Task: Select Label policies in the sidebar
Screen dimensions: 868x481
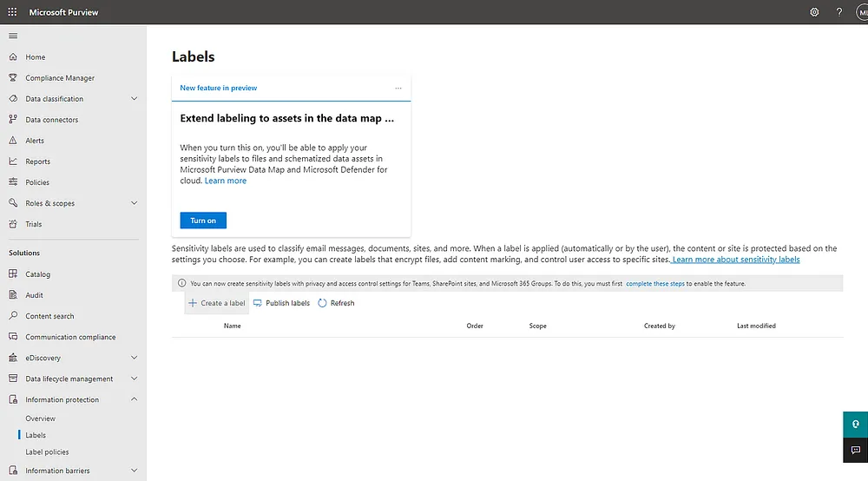Action: [x=47, y=451]
